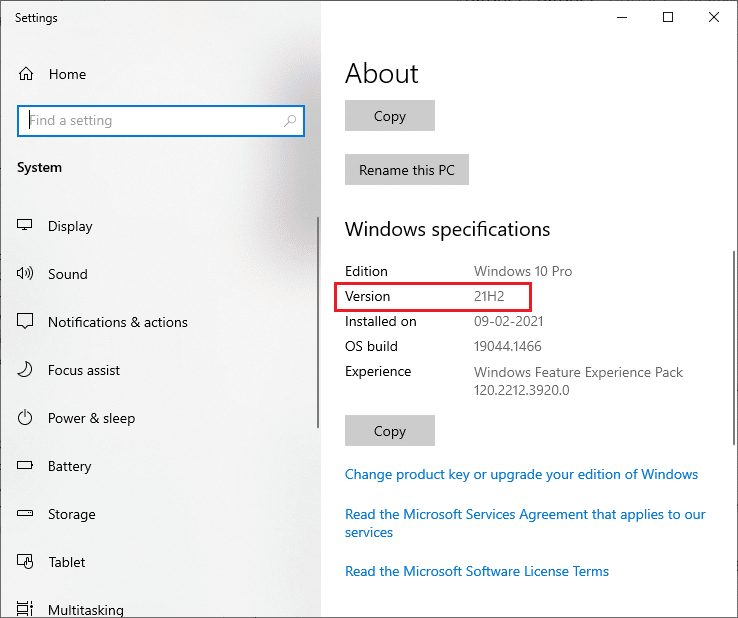Screen dimensions: 738x618
Task: Click the Edition row label
Action: [366, 271]
